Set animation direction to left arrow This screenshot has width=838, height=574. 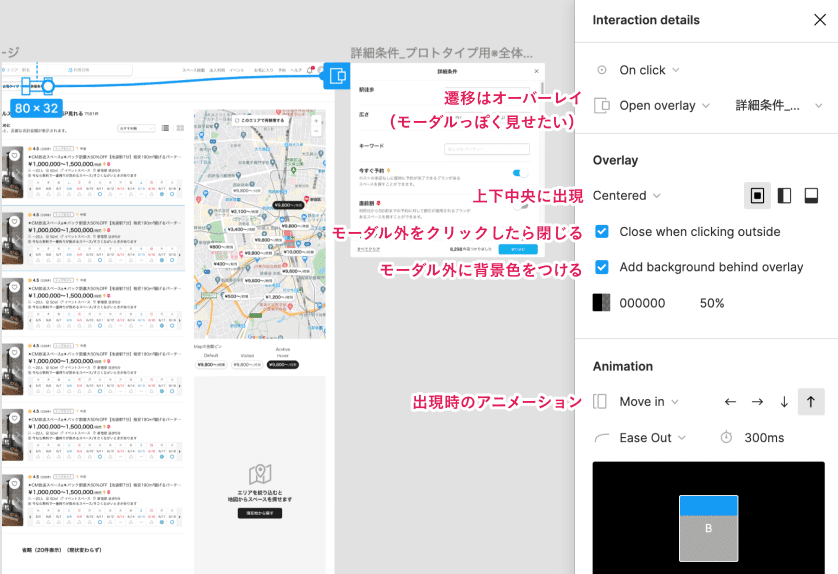(x=730, y=402)
